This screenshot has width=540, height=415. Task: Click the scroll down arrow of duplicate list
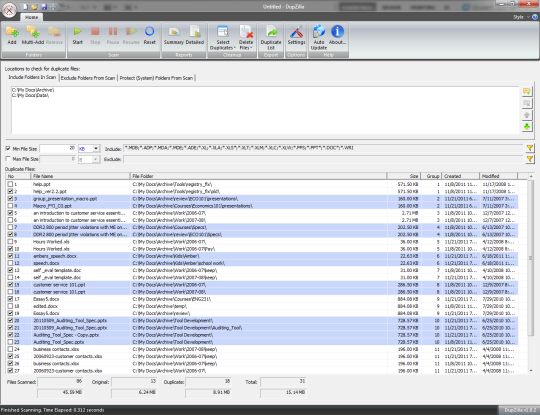(531, 371)
